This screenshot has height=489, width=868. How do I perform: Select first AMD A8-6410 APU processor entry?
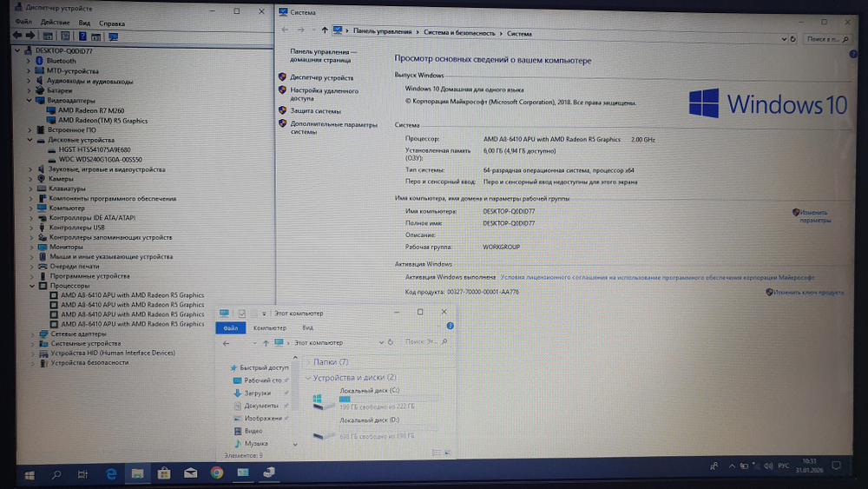coord(132,295)
